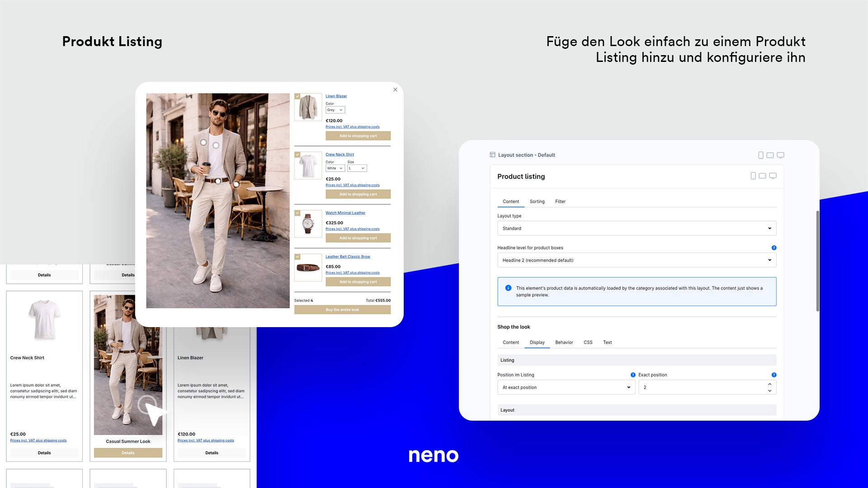Screen dimensions: 868x488
Task: Open Crew Neck Shirt Color dropdown showing White
Action: 335,168
